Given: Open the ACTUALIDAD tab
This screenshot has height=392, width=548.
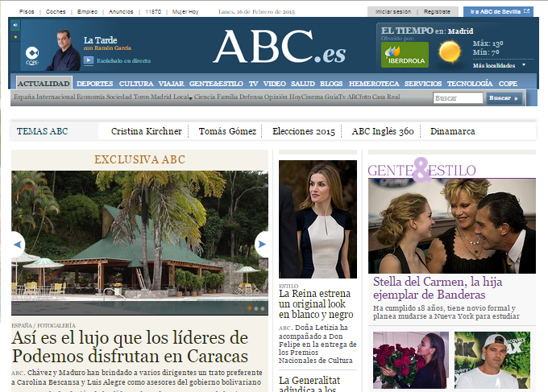Looking at the screenshot, I should point(44,84).
